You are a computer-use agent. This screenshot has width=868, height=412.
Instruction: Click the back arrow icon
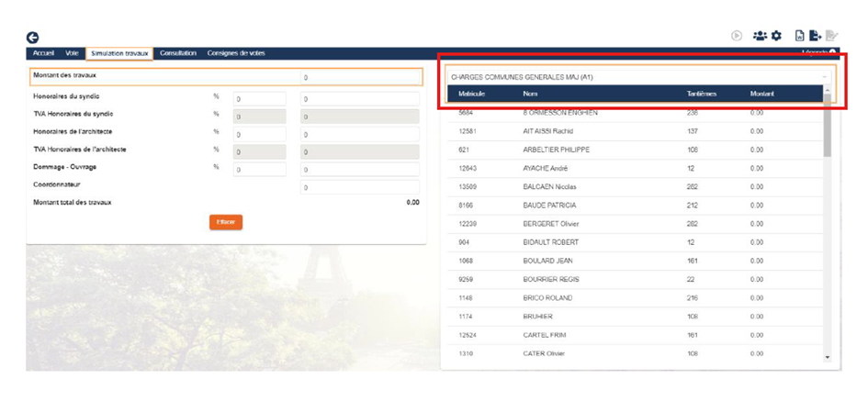coord(32,38)
